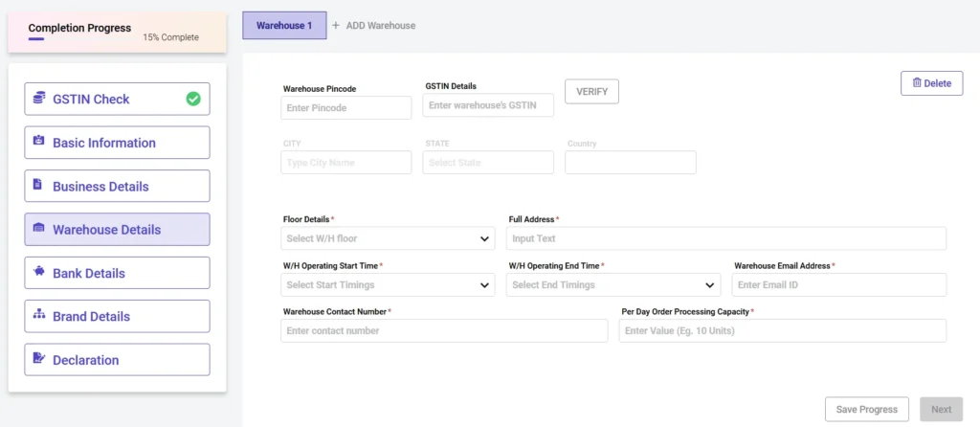Screen dimensions: 980x427
Task: Click the green GSTIN Check checkmark icon
Action: [193, 99]
